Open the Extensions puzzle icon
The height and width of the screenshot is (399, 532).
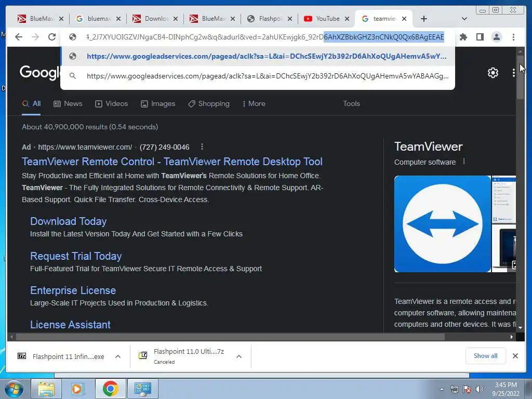coord(463,37)
